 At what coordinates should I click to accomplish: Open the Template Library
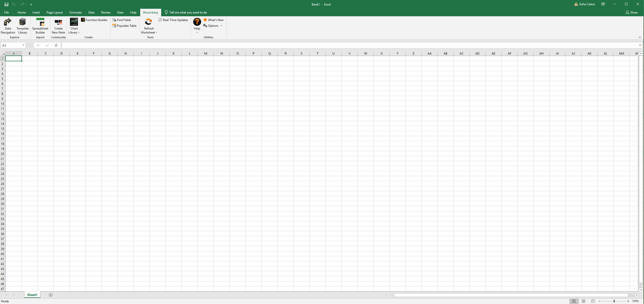coord(22,26)
